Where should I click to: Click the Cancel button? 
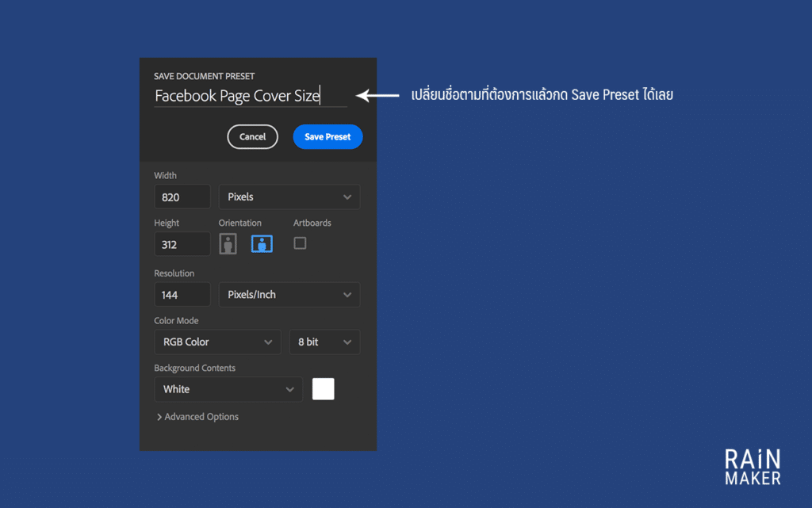(252, 137)
